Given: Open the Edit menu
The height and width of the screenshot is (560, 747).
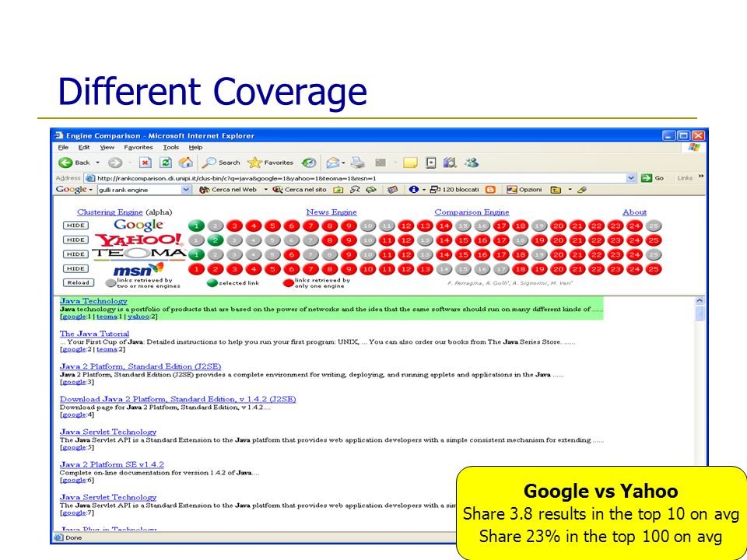Looking at the screenshot, I should pyautogui.click(x=84, y=148).
